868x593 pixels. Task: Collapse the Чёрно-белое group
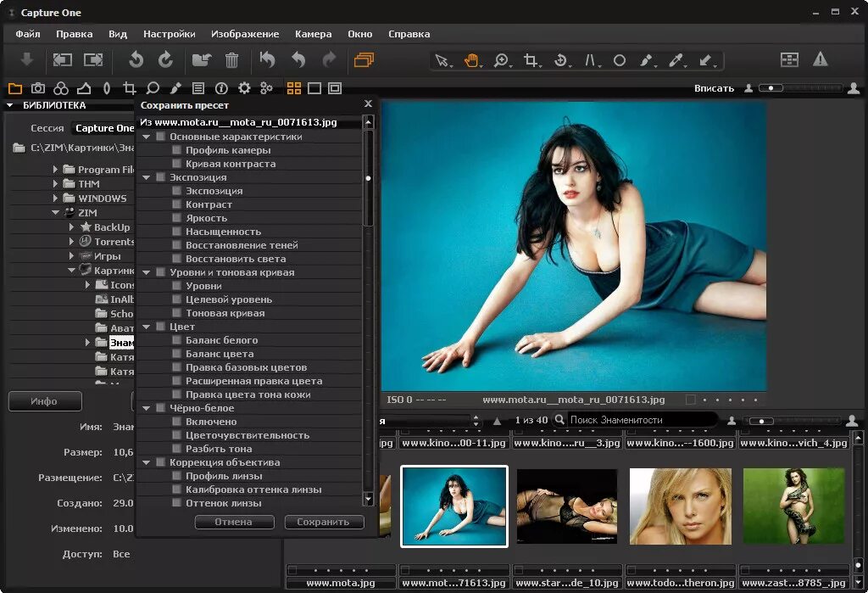tap(147, 408)
